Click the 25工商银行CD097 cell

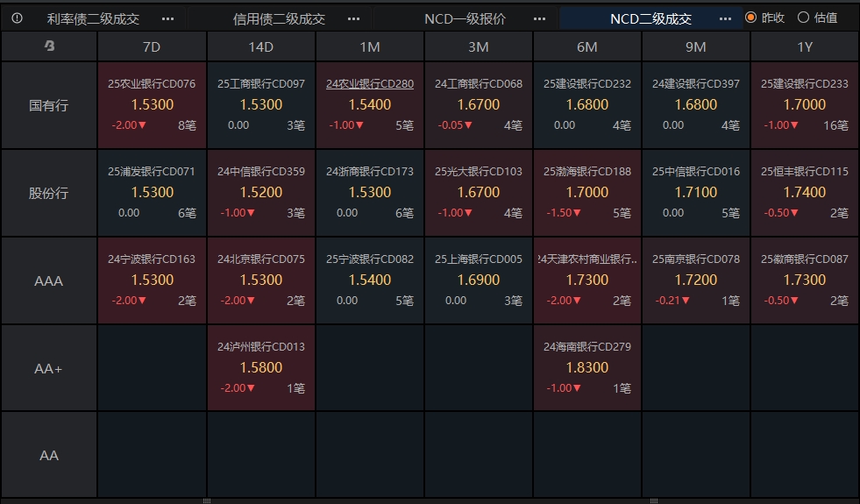tap(261, 105)
